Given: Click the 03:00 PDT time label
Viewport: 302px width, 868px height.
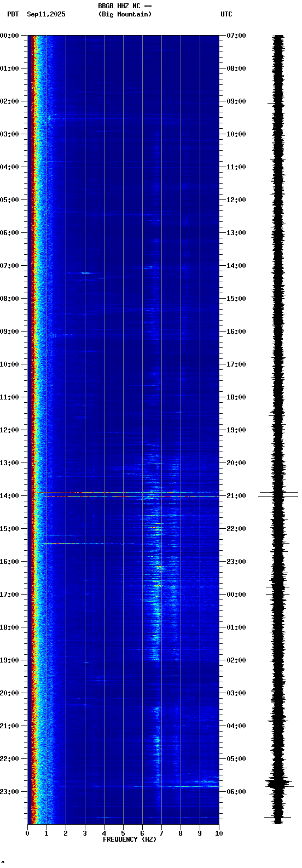Looking at the screenshot, I should [x=10, y=134].
